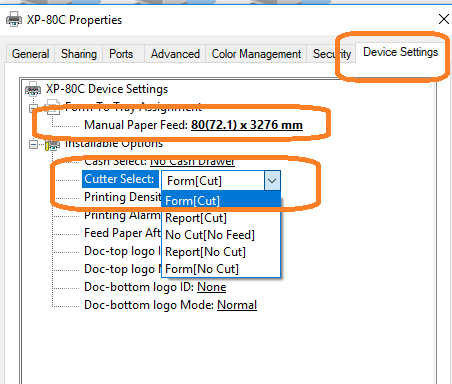Click the Doc-bottom logo ID None value
The width and height of the screenshot is (452, 384).
pos(212,287)
